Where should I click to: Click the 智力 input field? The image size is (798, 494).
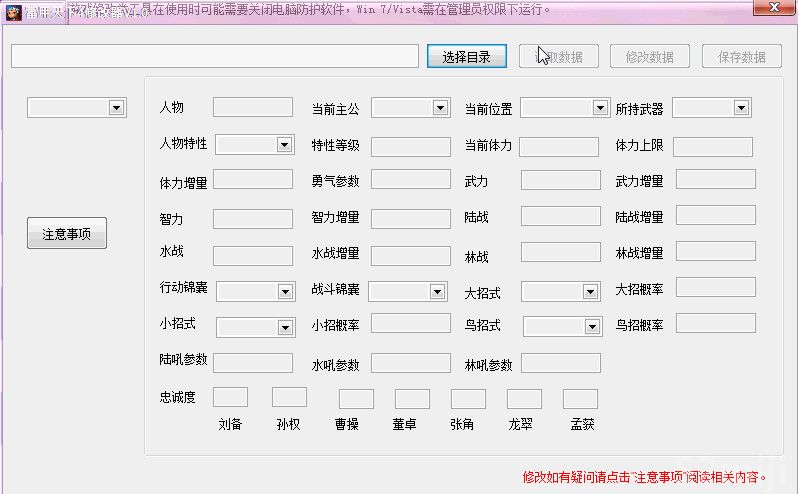[x=252, y=218]
